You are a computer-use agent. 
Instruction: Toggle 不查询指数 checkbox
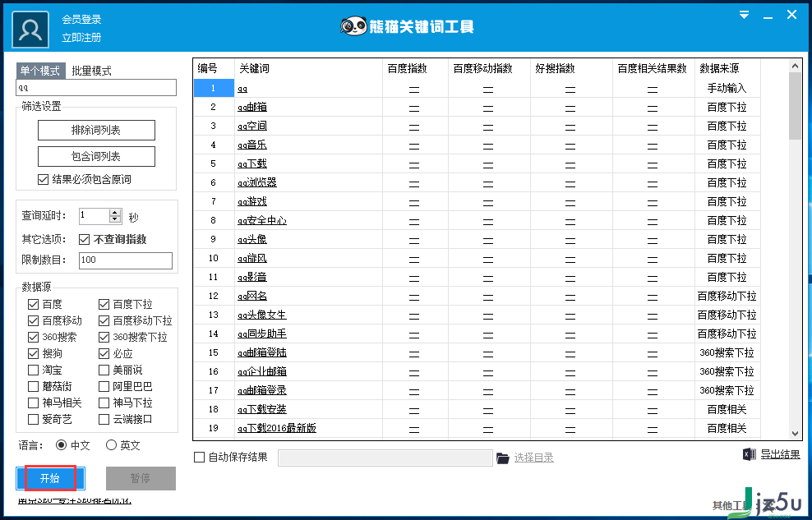click(85, 240)
